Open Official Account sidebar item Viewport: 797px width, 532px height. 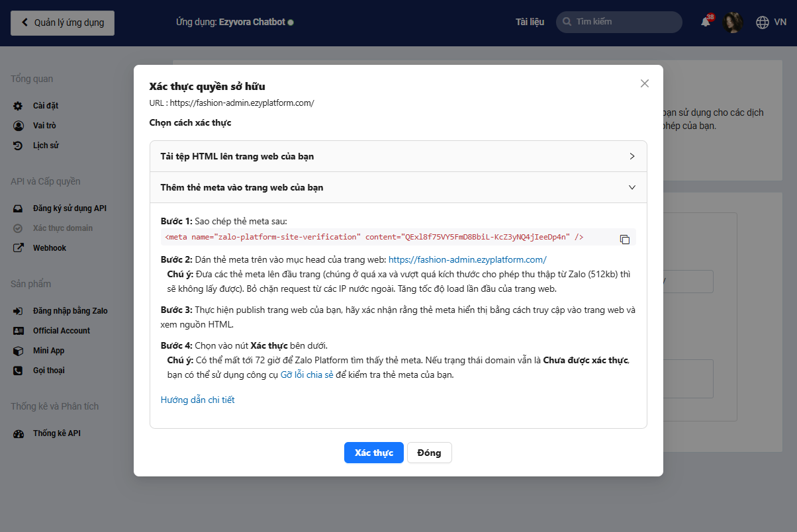coord(62,331)
